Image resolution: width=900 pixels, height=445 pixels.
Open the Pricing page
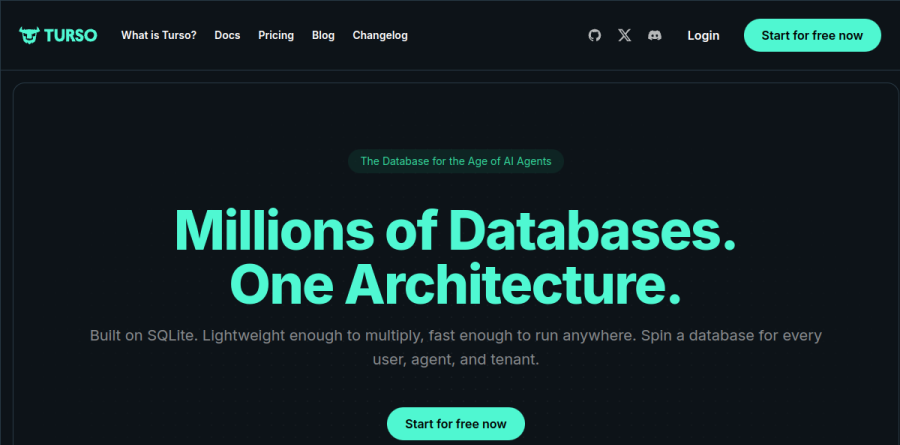pyautogui.click(x=276, y=35)
